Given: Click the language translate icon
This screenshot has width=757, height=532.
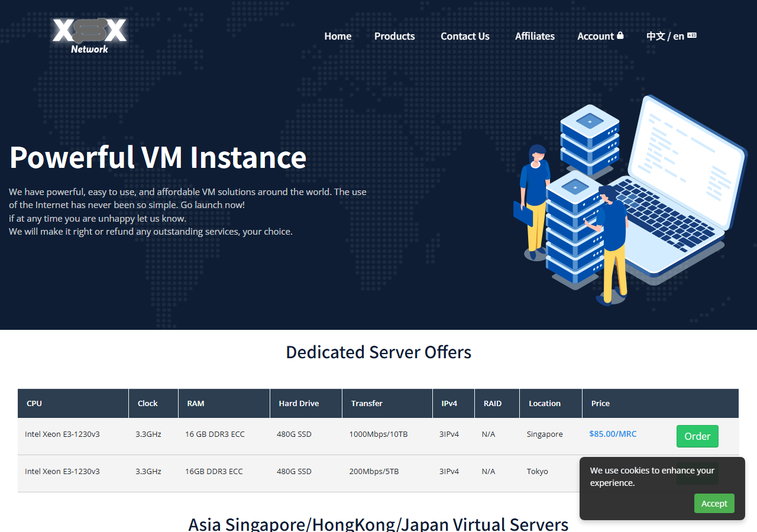Looking at the screenshot, I should [692, 35].
